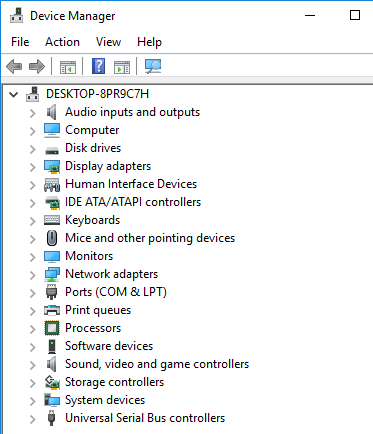Expand the Processors category
Image resolution: width=373 pixels, height=434 pixels.
(x=33, y=329)
